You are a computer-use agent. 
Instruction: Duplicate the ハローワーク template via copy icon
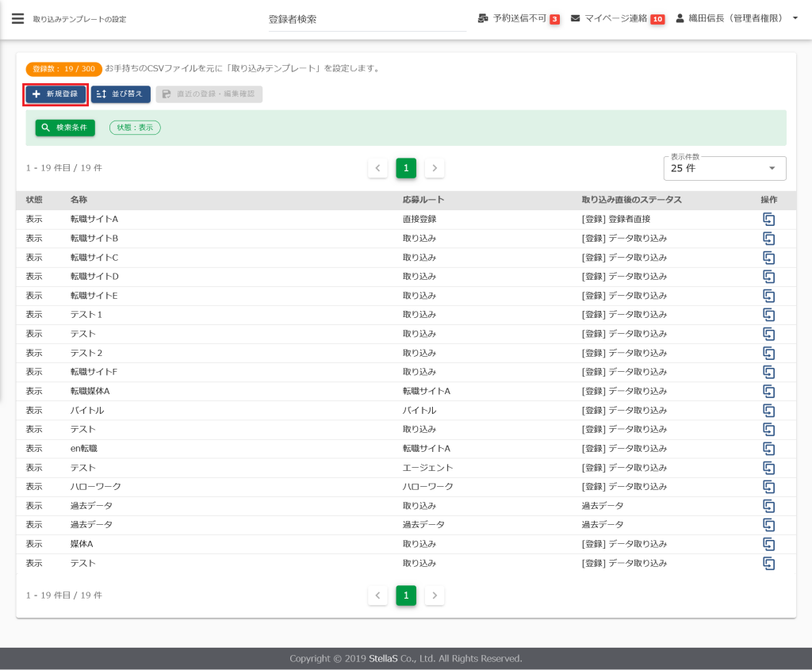768,487
